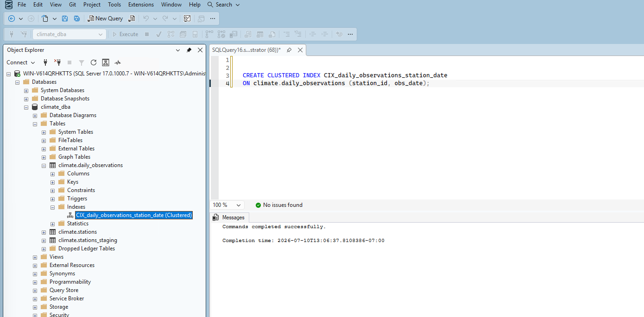The image size is (644, 317).
Task: Open Object Explorer window options chevron
Action: point(178,50)
